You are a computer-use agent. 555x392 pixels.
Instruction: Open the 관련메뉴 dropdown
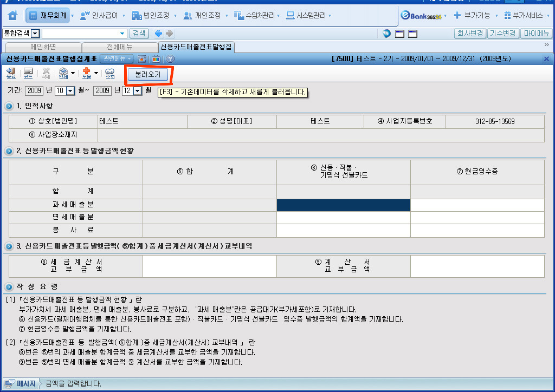click(117, 58)
